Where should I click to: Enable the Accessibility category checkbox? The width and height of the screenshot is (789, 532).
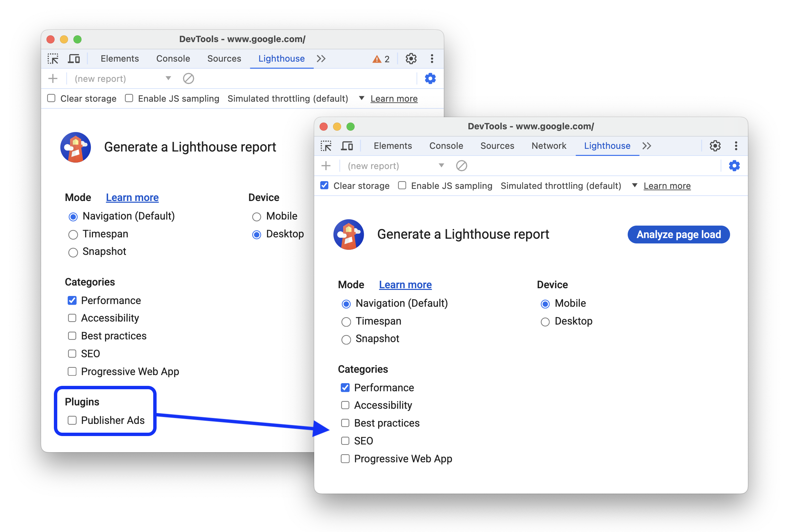point(345,405)
